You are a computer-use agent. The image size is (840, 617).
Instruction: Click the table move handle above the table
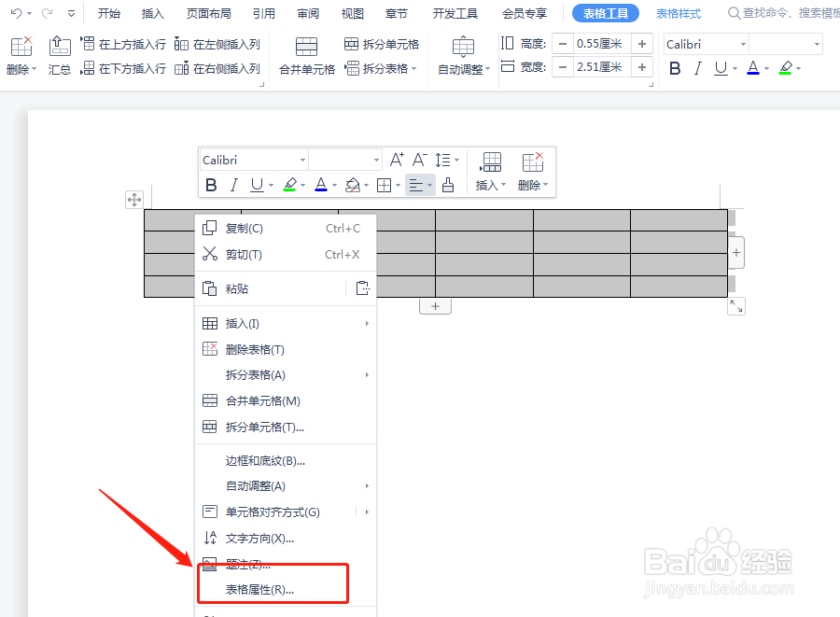[x=134, y=199]
